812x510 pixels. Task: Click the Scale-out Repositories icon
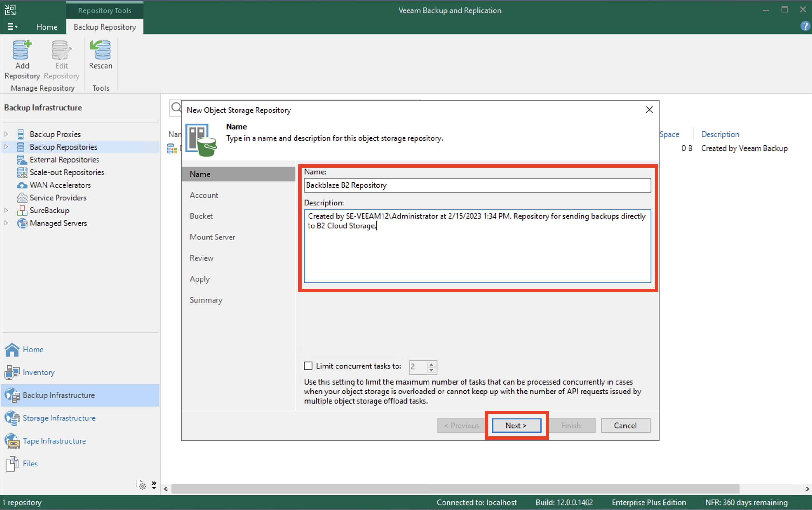pyautogui.click(x=22, y=172)
